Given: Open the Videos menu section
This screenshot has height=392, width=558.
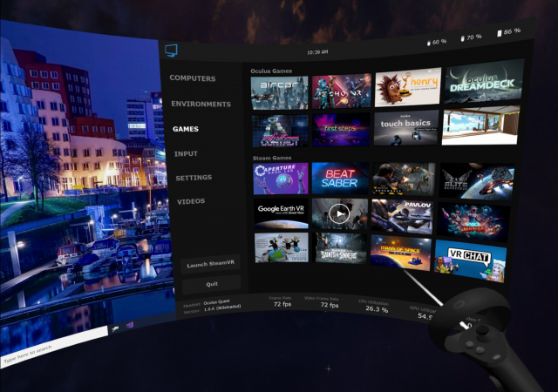Looking at the screenshot, I should tap(191, 201).
